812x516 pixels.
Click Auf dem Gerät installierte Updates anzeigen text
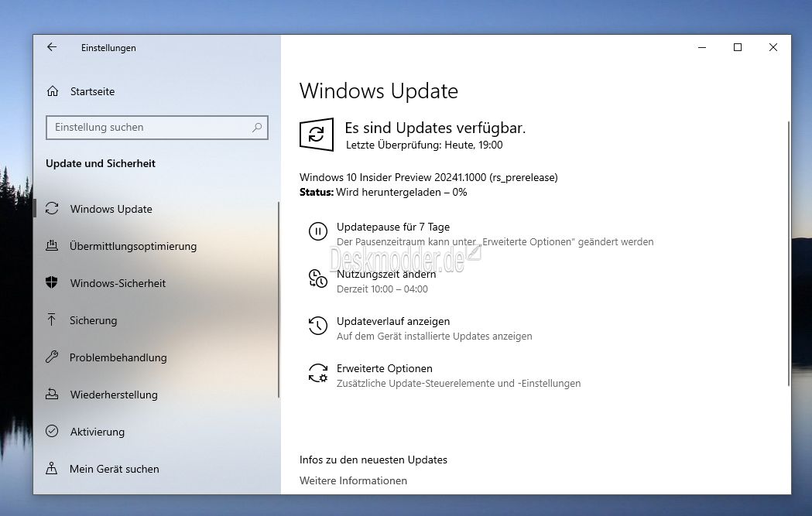(x=434, y=337)
